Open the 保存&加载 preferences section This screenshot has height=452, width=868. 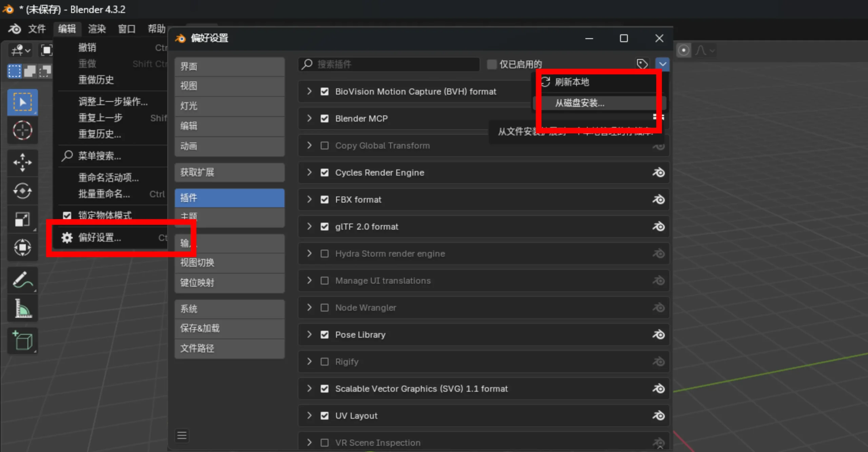(x=230, y=328)
